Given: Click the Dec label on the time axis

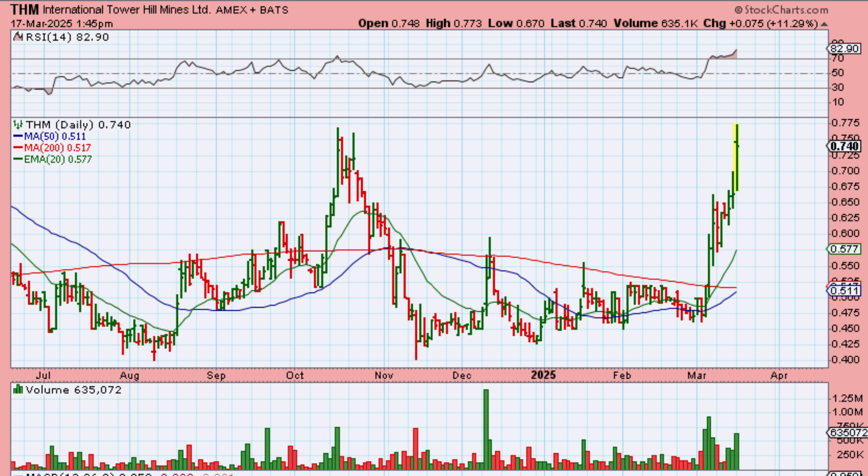Looking at the screenshot, I should [x=462, y=375].
